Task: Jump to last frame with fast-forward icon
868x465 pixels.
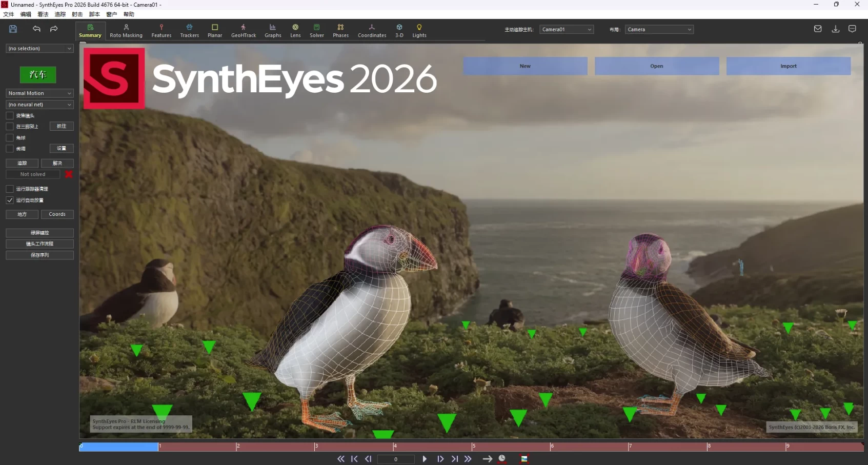Action: point(468,459)
